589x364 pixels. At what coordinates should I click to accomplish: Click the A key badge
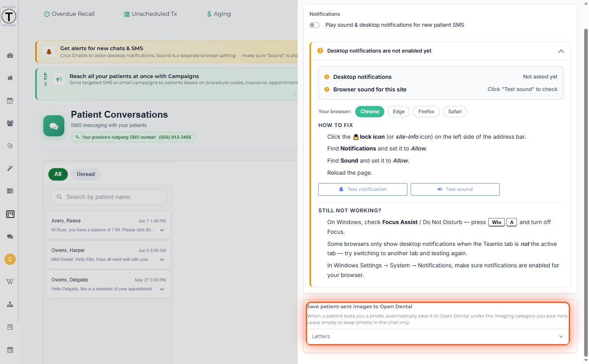512,222
